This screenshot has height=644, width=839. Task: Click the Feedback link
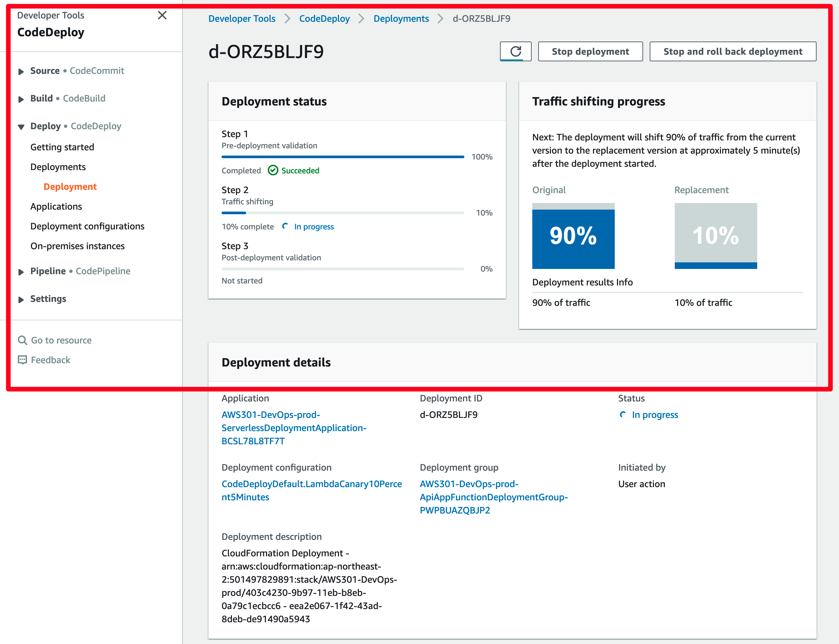pos(51,360)
